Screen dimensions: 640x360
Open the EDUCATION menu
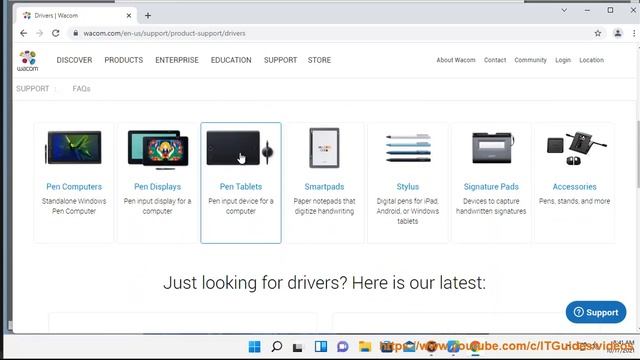pos(231,60)
